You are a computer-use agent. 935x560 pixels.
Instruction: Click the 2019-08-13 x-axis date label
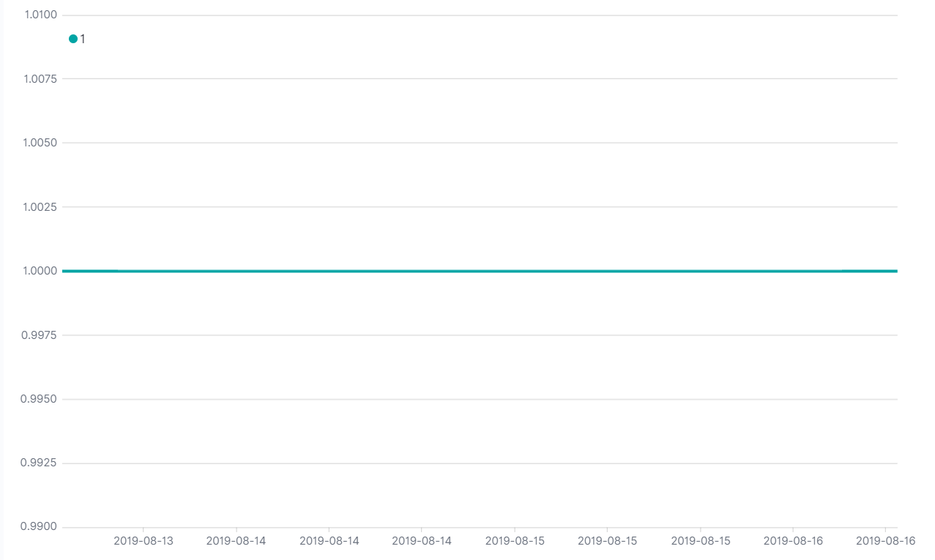tap(144, 541)
